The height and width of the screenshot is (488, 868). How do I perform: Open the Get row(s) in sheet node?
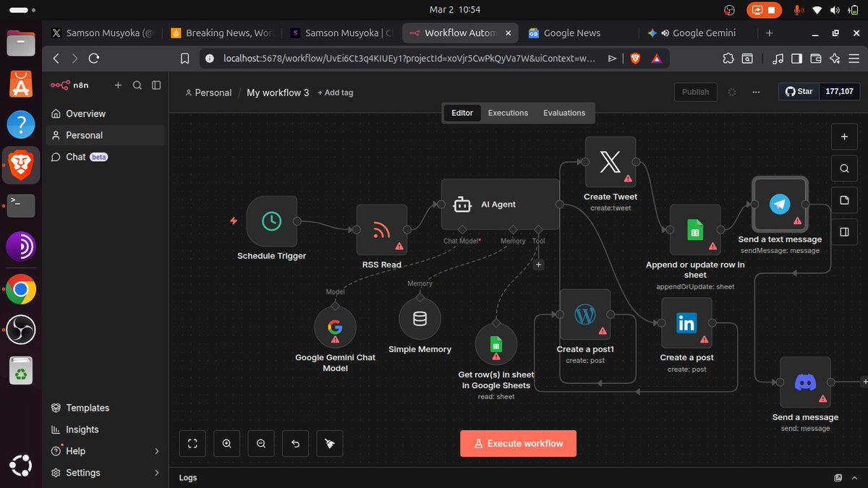pos(496,344)
